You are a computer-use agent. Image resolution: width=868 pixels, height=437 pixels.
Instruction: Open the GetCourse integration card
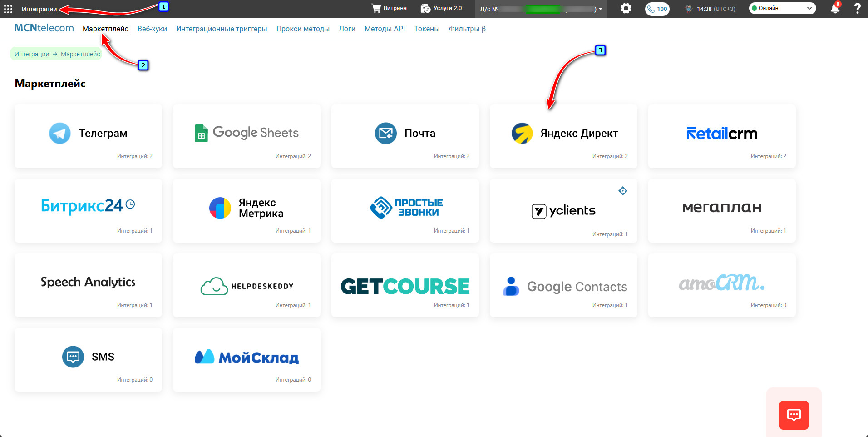tap(405, 285)
